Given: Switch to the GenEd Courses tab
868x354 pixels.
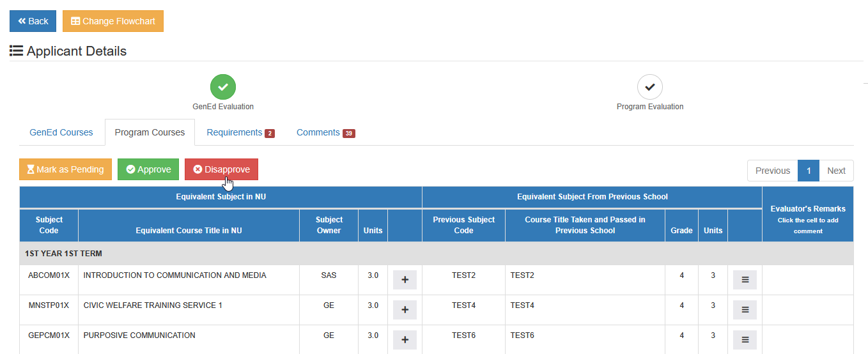Looking at the screenshot, I should 61,132.
